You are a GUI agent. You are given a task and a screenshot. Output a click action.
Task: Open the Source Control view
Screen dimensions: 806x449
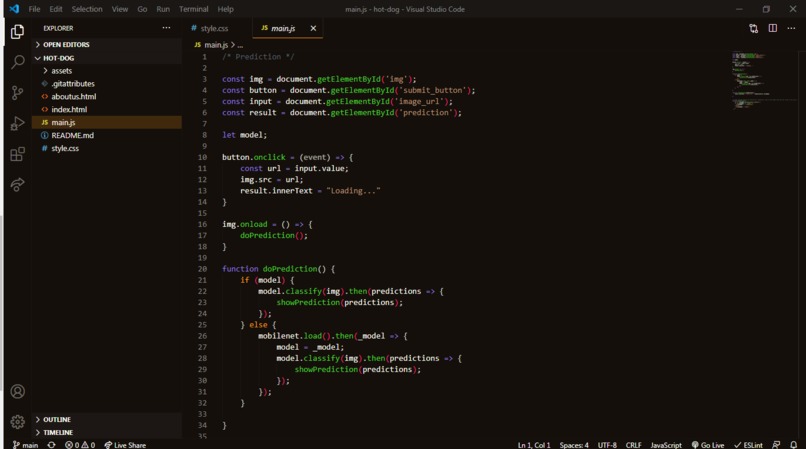[17, 93]
